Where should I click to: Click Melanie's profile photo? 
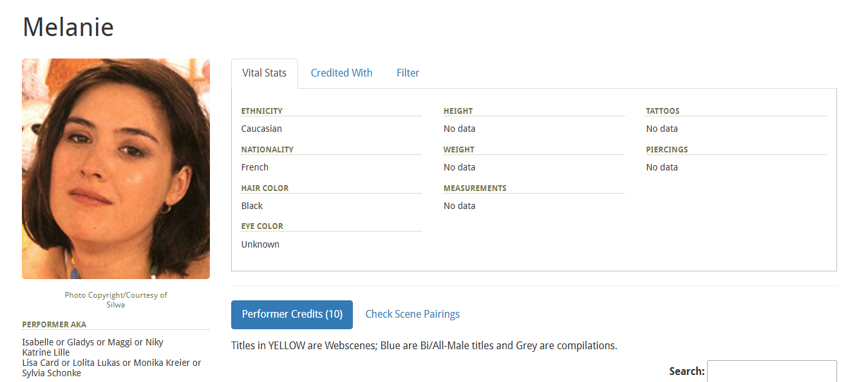[116, 168]
